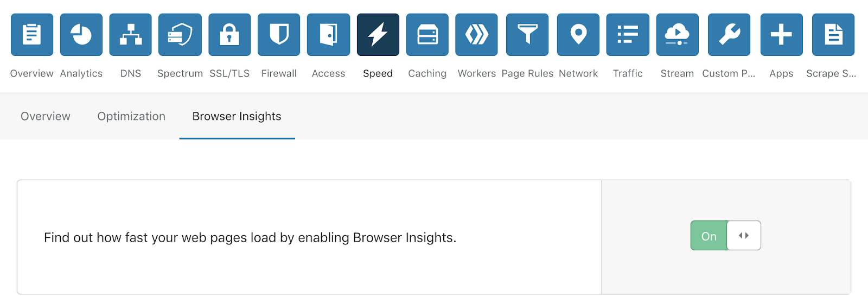Open the Custom Pages wrench icon
This screenshot has width=868, height=303.
pos(729,35)
